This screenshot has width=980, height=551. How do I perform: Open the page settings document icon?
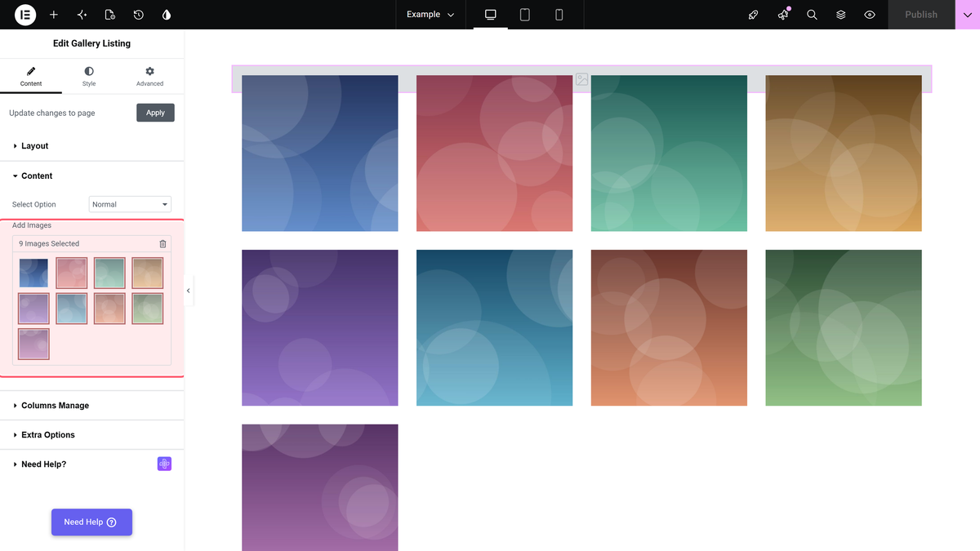coord(110,15)
